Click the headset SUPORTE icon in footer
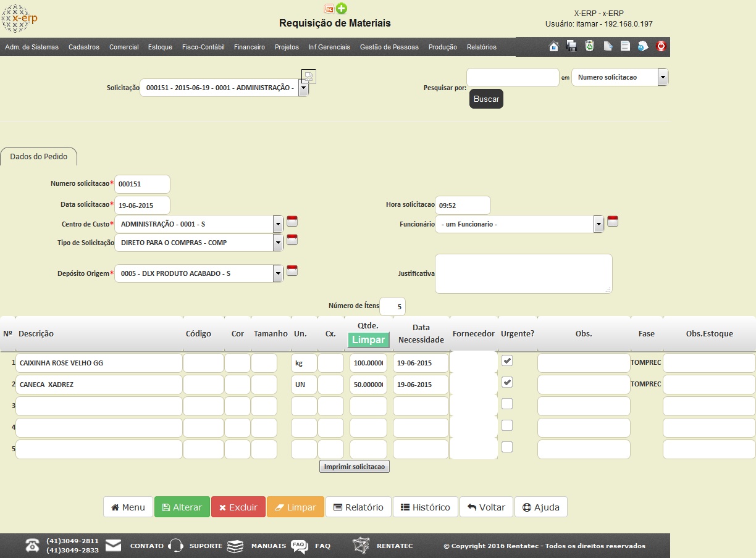The width and height of the screenshot is (756, 558). 176,546
